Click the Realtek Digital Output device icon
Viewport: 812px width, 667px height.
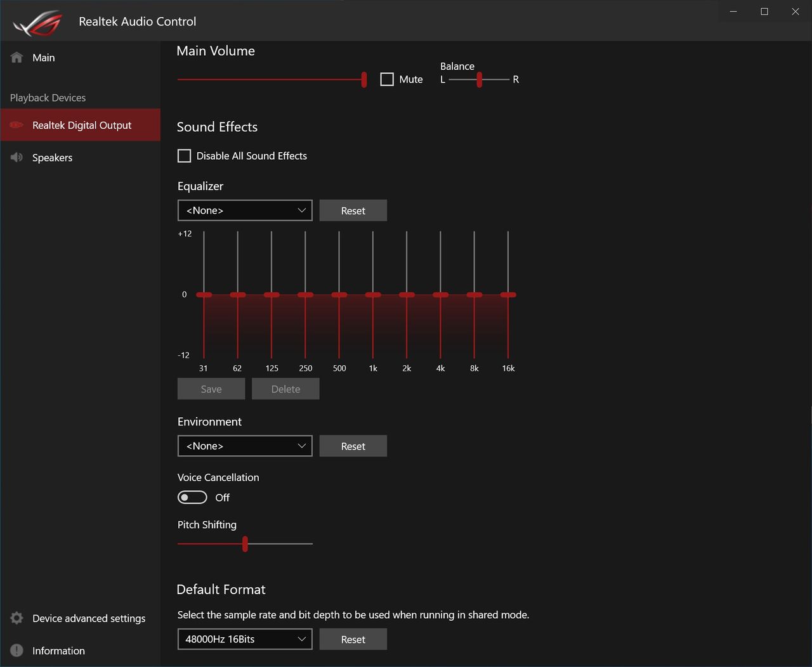pyautogui.click(x=17, y=125)
